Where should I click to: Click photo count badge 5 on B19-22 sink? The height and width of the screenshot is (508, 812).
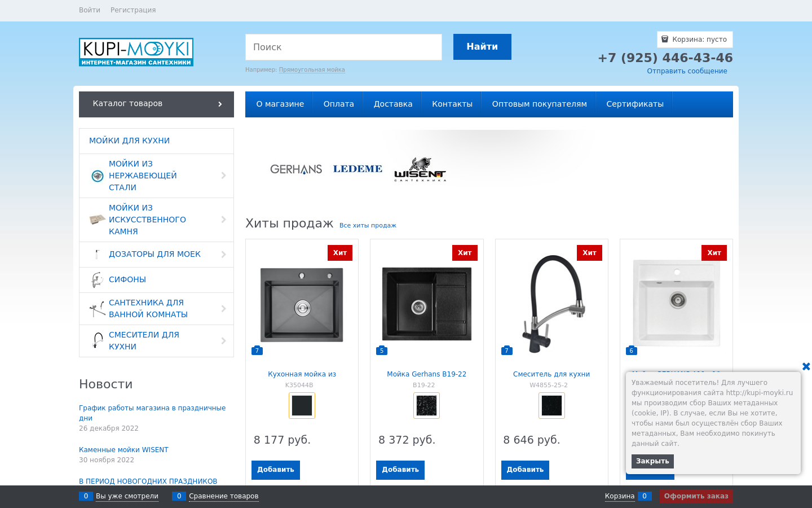[x=382, y=351]
